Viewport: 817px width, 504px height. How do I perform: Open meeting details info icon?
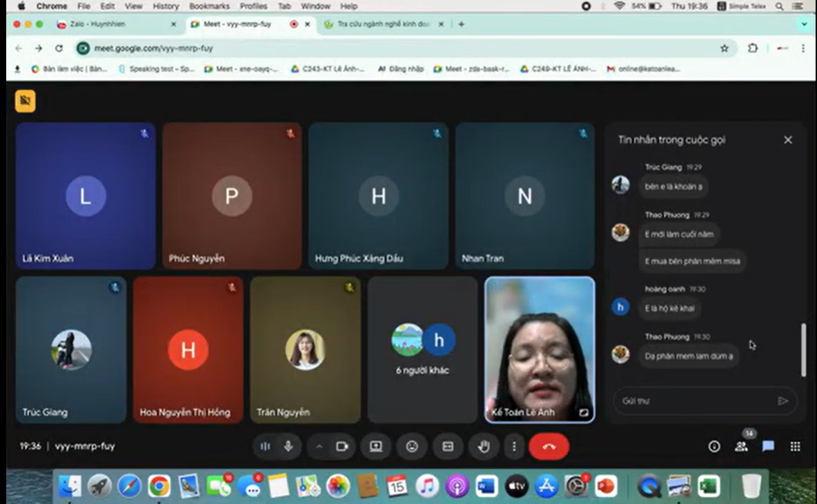[x=714, y=447]
